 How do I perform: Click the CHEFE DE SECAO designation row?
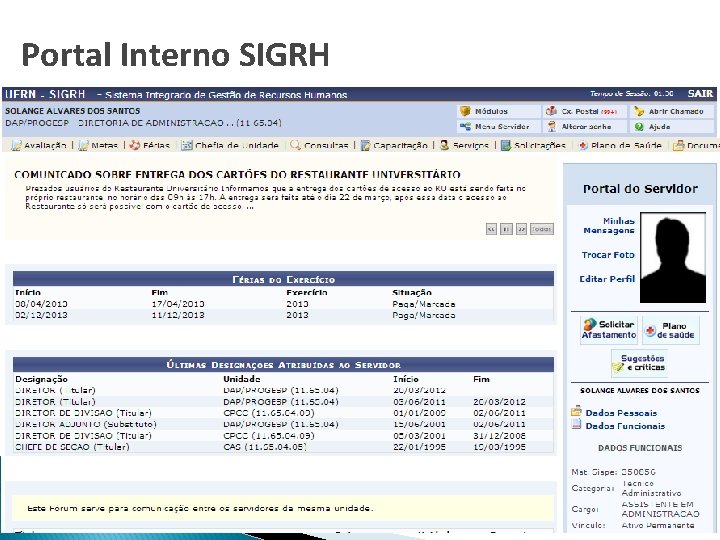(x=283, y=447)
